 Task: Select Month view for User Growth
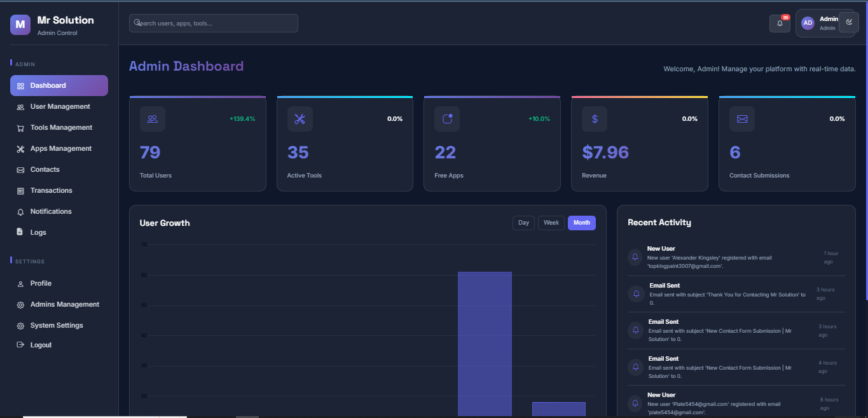point(582,223)
